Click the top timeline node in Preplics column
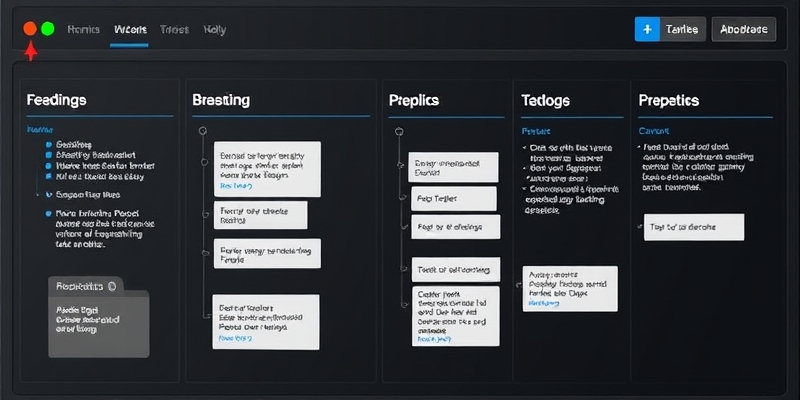Screen dimensions: 800x400 coord(399,128)
